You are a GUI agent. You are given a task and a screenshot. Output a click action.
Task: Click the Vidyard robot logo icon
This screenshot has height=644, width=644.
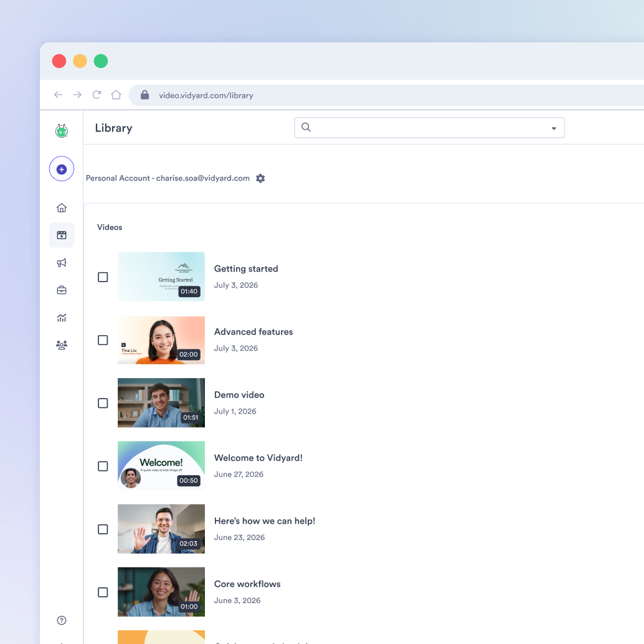pyautogui.click(x=62, y=131)
